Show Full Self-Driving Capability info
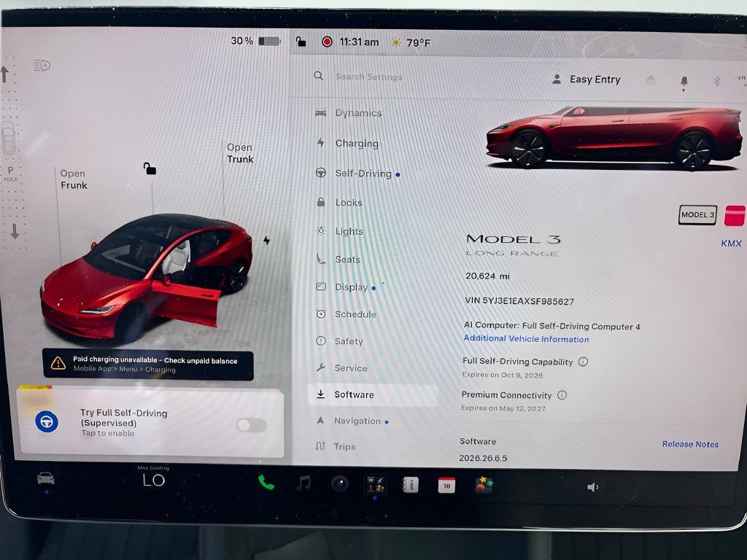747x560 pixels. [583, 362]
